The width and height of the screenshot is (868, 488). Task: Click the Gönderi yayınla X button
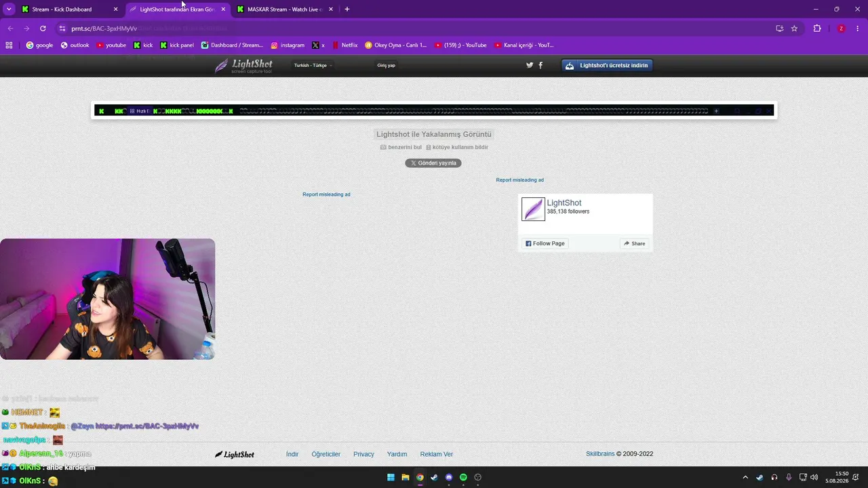(433, 163)
